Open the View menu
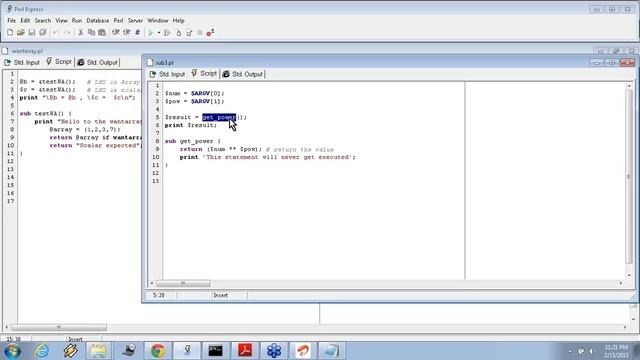This screenshot has width=640, height=360. coord(61,20)
